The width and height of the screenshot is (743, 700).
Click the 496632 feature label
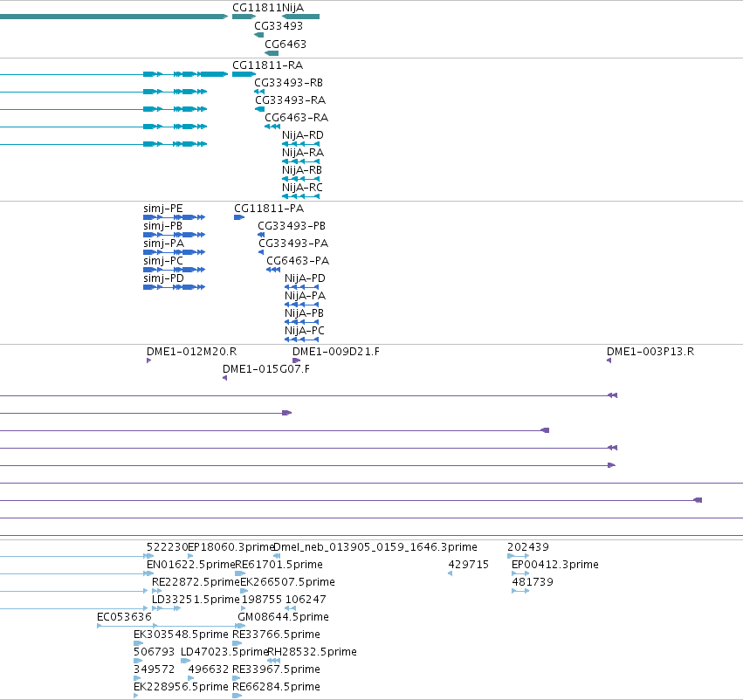click(x=209, y=669)
